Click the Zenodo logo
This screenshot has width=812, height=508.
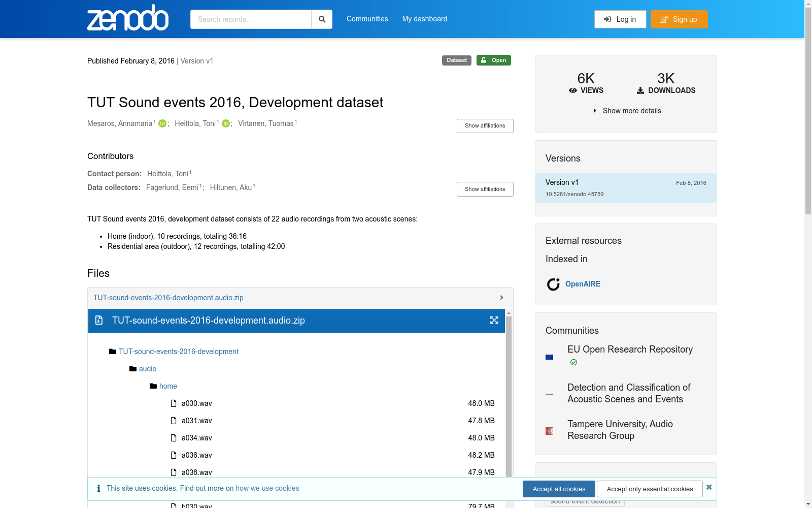point(127,18)
